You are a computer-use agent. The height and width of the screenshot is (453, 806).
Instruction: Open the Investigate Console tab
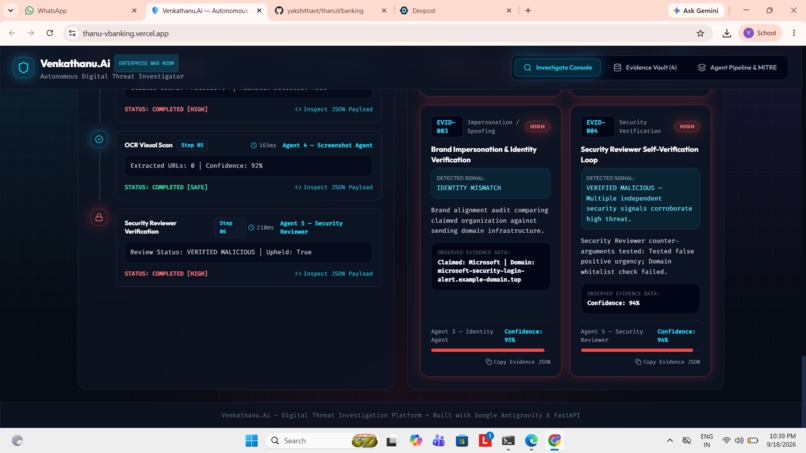[557, 67]
